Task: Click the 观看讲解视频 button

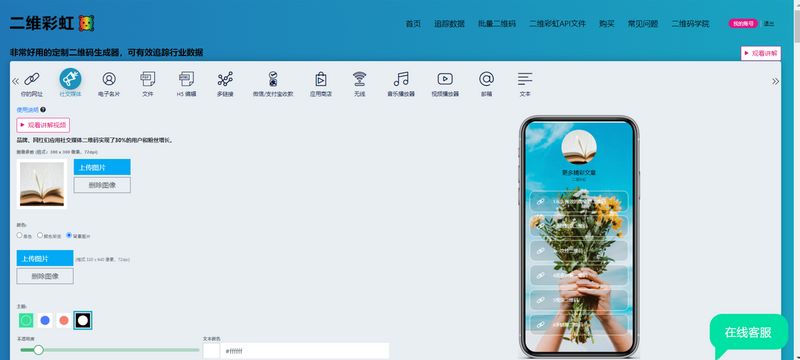Action: (43, 125)
